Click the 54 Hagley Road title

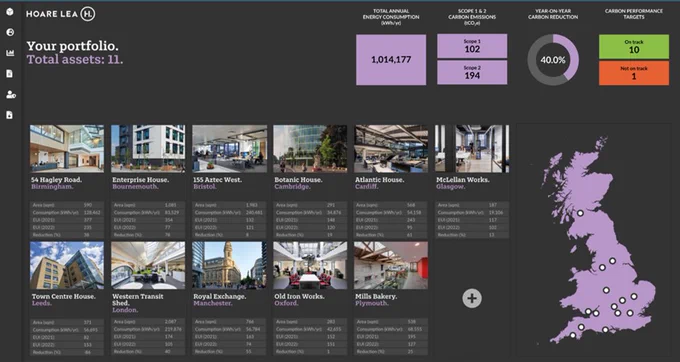[x=57, y=179]
